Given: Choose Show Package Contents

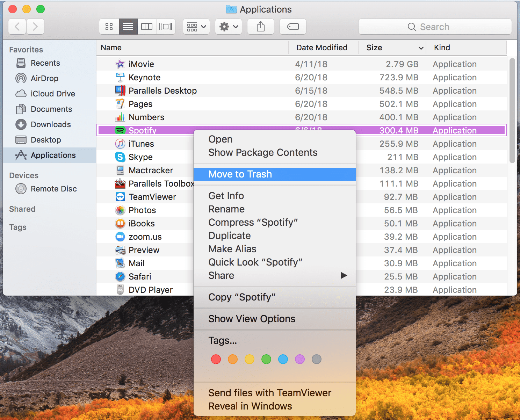Looking at the screenshot, I should (263, 152).
